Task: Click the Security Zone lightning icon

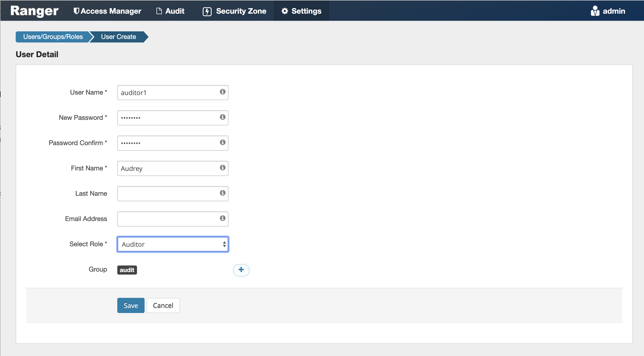Action: [207, 11]
